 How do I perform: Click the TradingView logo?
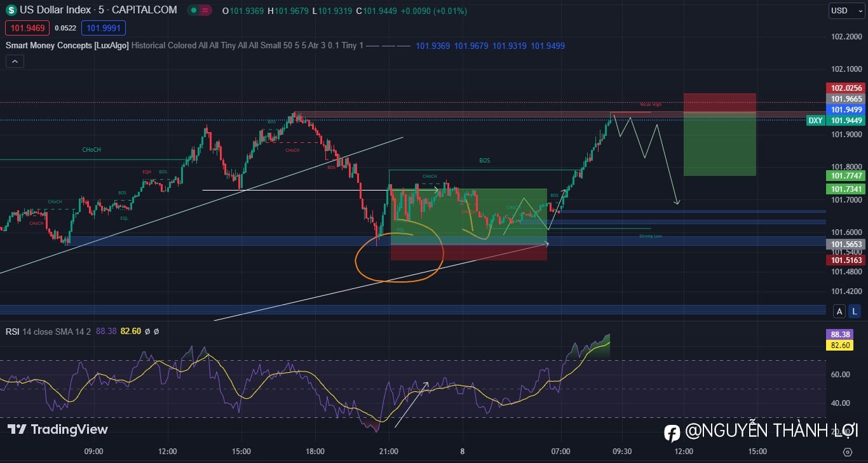(x=57, y=429)
